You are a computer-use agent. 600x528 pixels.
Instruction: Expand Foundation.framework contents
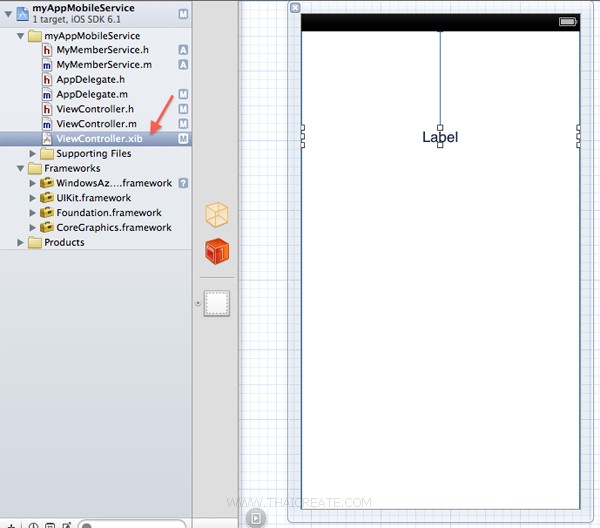(x=33, y=213)
